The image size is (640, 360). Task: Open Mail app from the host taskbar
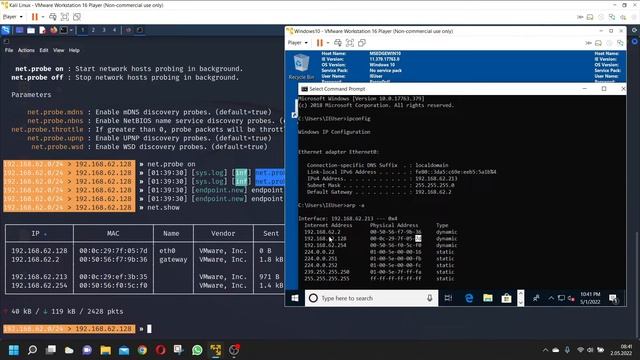(x=124, y=350)
